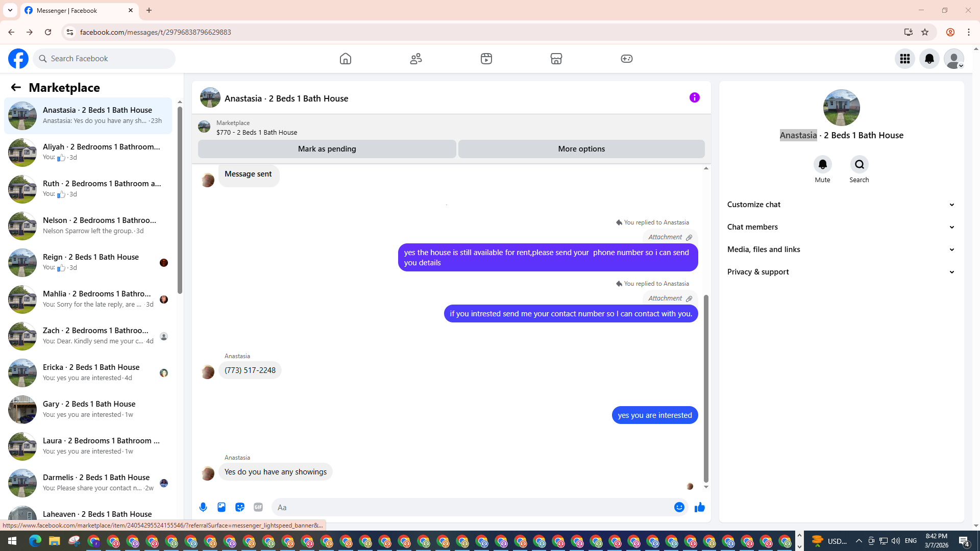
Task: Send a voice clip with microphone icon
Action: coord(203,507)
